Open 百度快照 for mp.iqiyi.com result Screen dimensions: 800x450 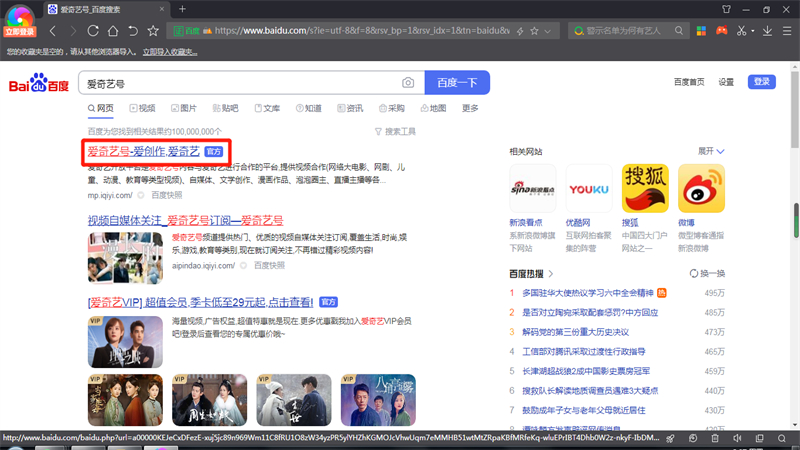tap(167, 195)
